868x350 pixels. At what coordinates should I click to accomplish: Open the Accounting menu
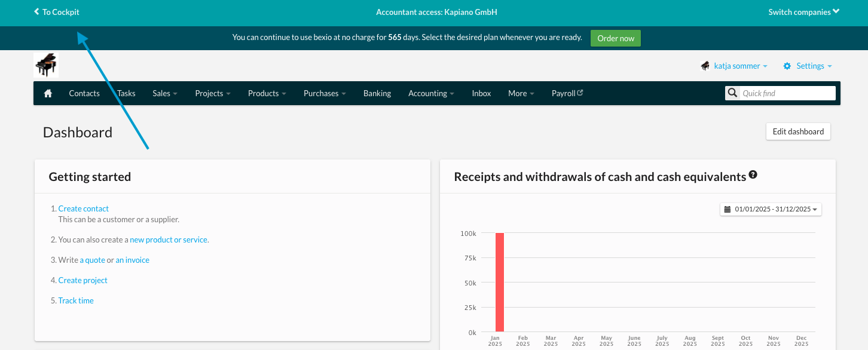pyautogui.click(x=431, y=93)
